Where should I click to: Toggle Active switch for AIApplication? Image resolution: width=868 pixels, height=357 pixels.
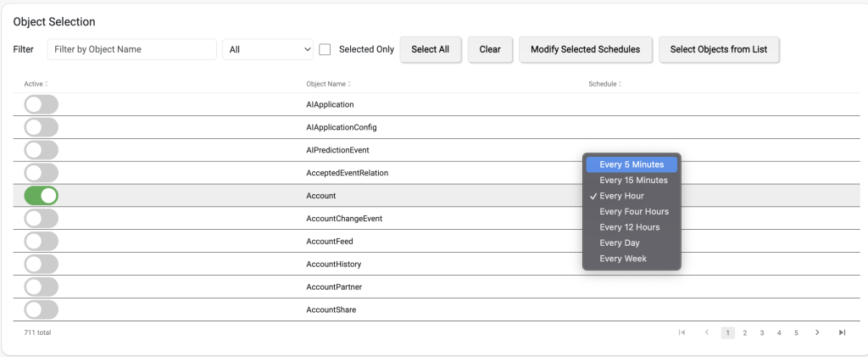(x=41, y=104)
